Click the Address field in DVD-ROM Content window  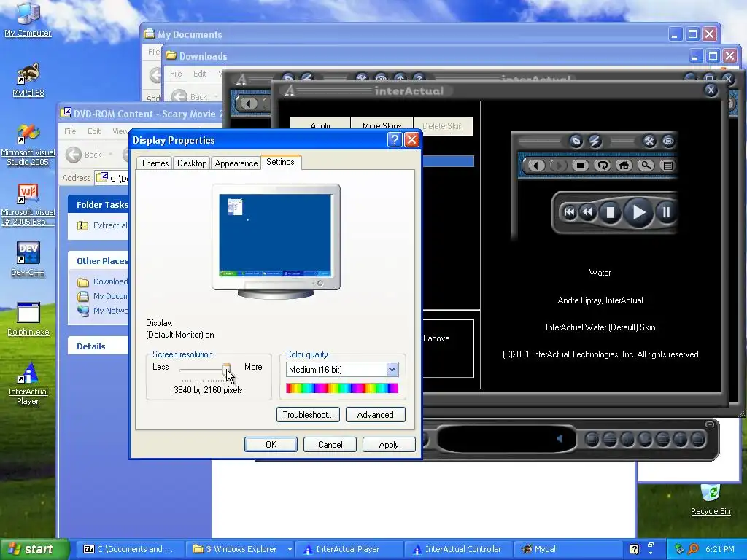click(x=112, y=178)
